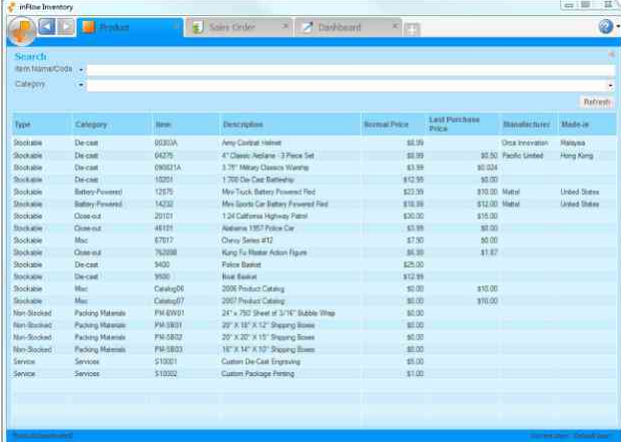
Task: Select 'Kung Fu Master Action Figure'
Action: click(x=264, y=253)
